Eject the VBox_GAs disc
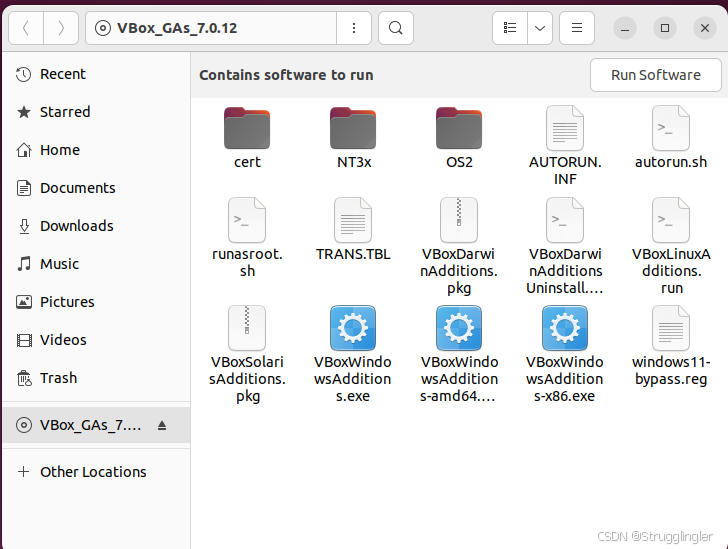Viewport: 728px width, 549px height. point(162,425)
